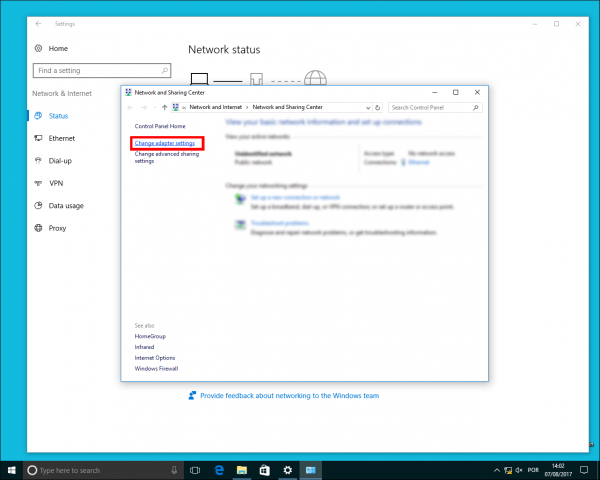Open the clock and date flyout

[x=558, y=470]
